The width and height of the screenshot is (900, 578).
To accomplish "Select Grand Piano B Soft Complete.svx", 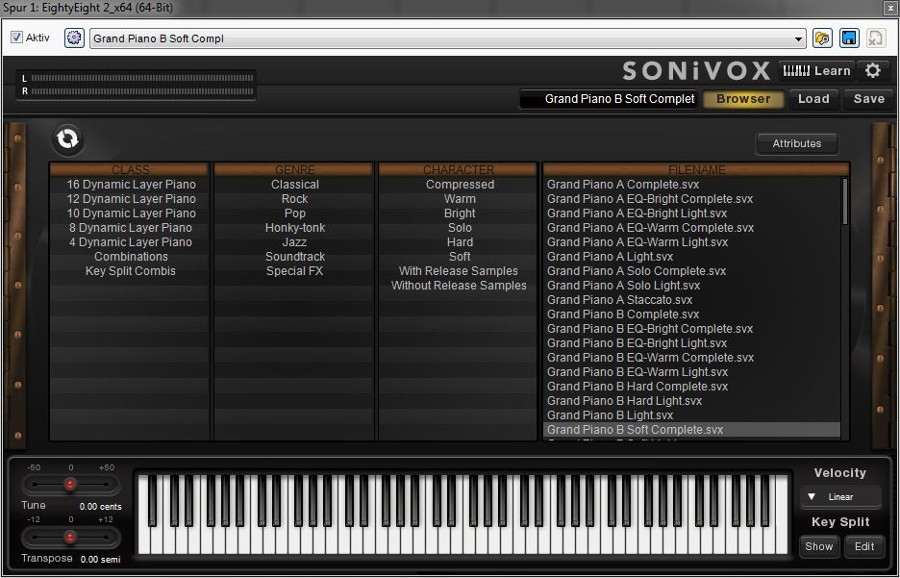I will [x=692, y=429].
